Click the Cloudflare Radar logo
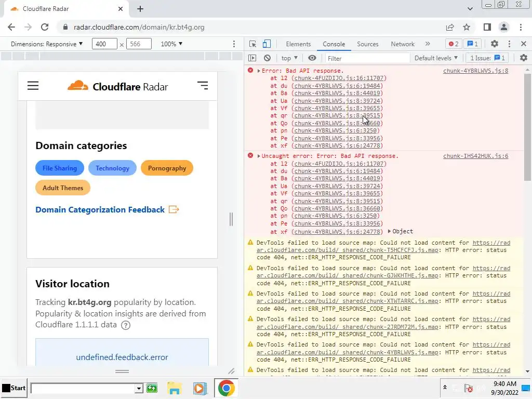This screenshot has width=532, height=399. pos(117,87)
